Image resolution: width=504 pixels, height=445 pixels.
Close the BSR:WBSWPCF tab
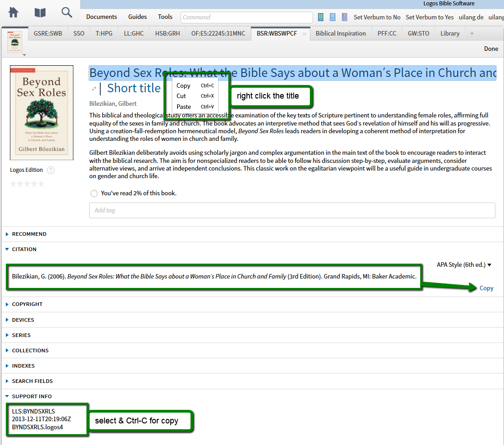click(304, 34)
